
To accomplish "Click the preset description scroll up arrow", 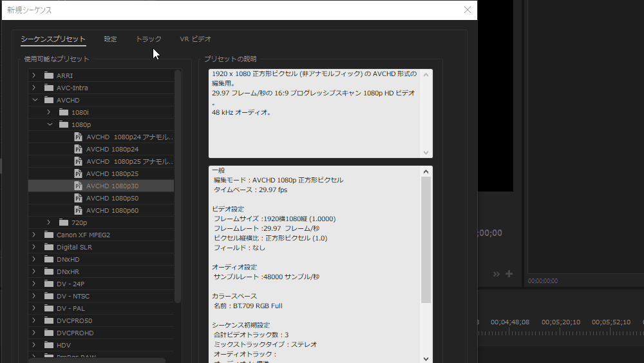I will pyautogui.click(x=426, y=75).
